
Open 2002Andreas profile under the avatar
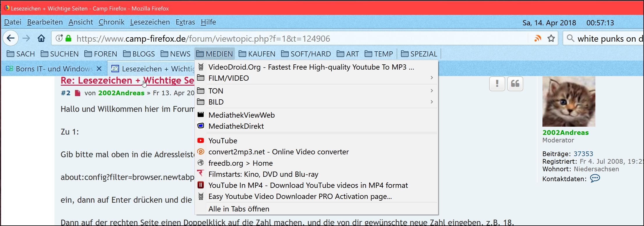565,133
